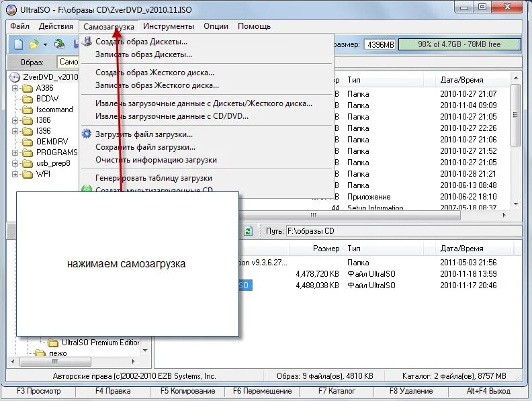The image size is (532, 401).
Task: Click F3 Просмотр button
Action: click(38, 391)
